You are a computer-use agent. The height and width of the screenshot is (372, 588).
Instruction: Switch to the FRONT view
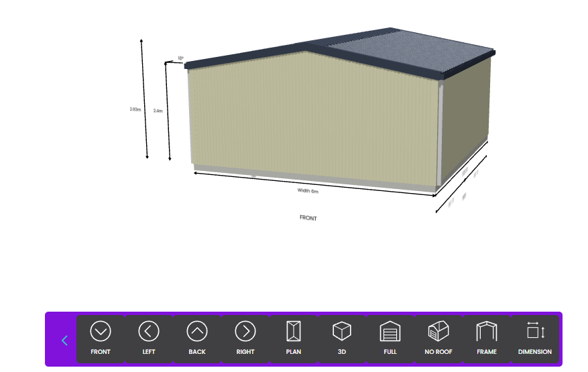click(x=101, y=339)
